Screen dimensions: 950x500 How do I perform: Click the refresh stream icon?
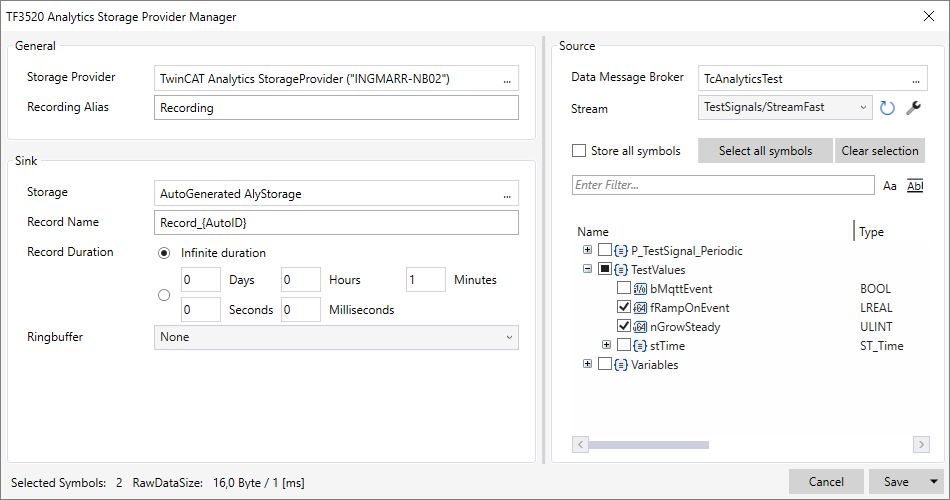[x=887, y=108]
